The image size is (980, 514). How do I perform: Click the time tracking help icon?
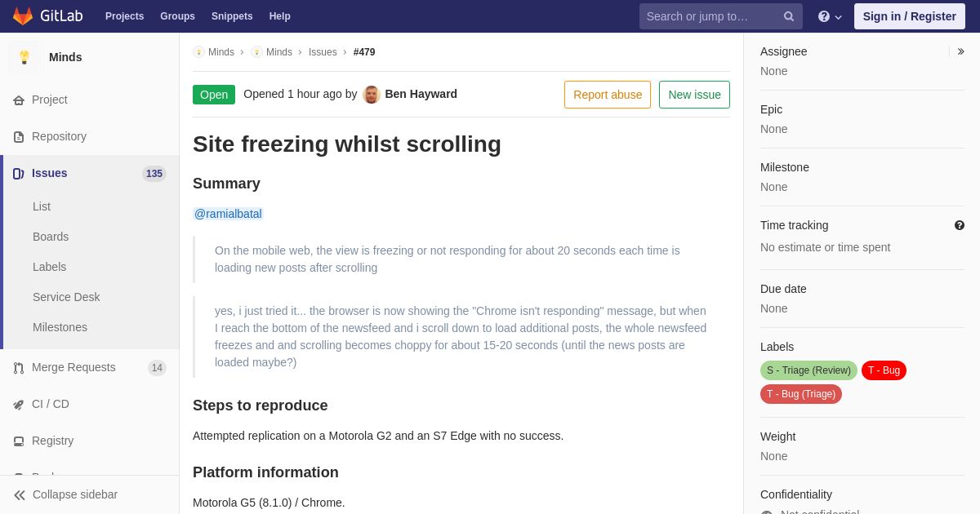click(960, 225)
